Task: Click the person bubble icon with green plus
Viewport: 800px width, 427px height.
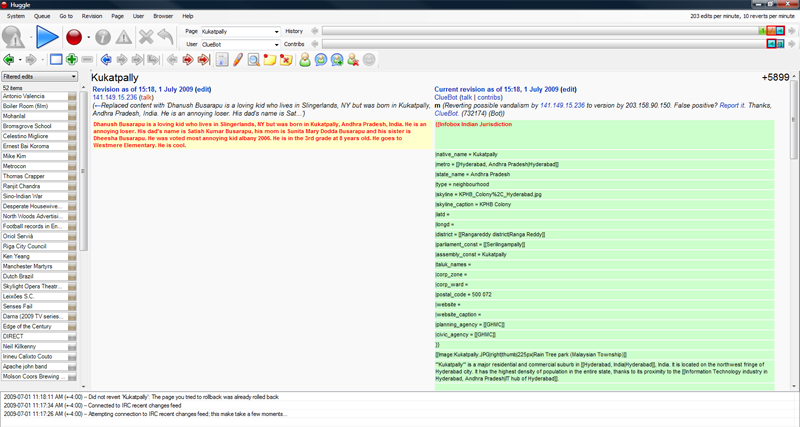Action: (337, 60)
